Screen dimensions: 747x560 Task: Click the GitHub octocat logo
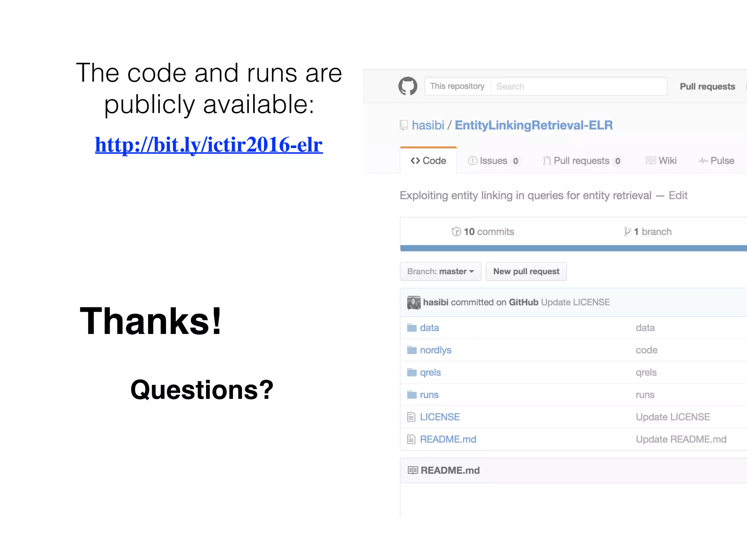point(408,86)
